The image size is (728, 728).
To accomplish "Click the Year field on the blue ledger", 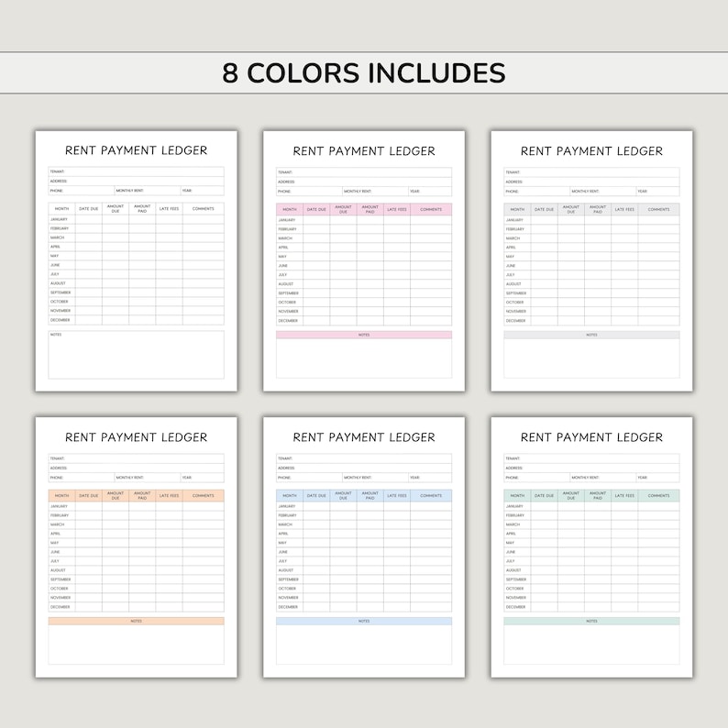I will tap(430, 478).
